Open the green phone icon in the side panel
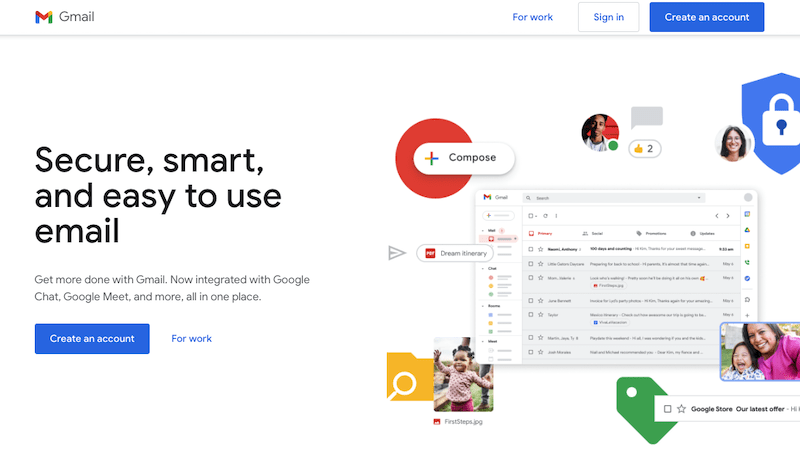The width and height of the screenshot is (800, 474). (x=747, y=262)
